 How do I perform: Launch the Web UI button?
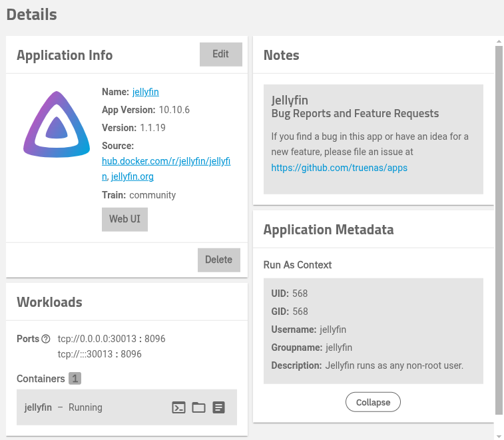pos(125,219)
